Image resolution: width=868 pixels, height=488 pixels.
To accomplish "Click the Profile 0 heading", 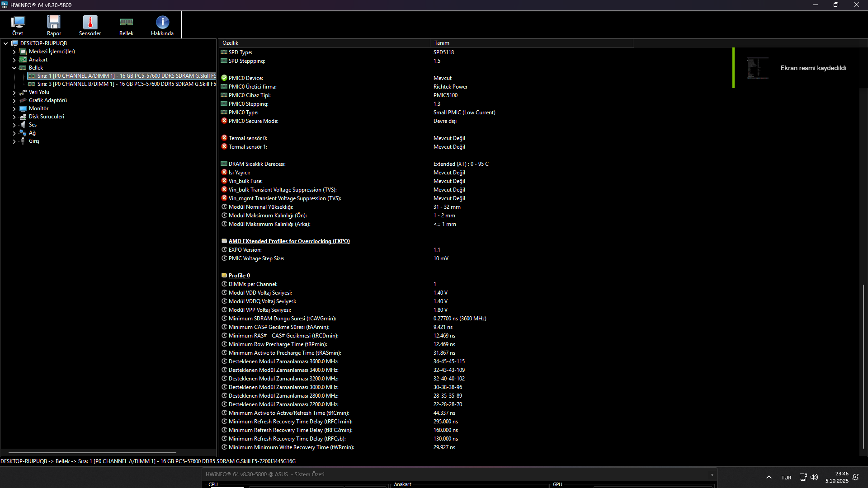I will [x=239, y=276].
